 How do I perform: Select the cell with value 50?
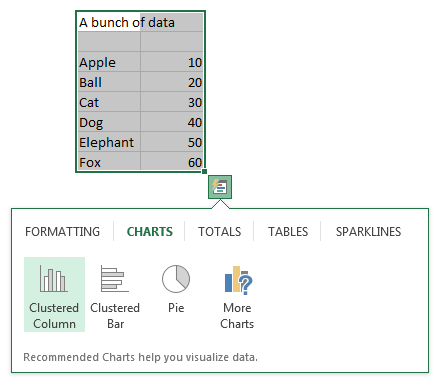coord(172,142)
